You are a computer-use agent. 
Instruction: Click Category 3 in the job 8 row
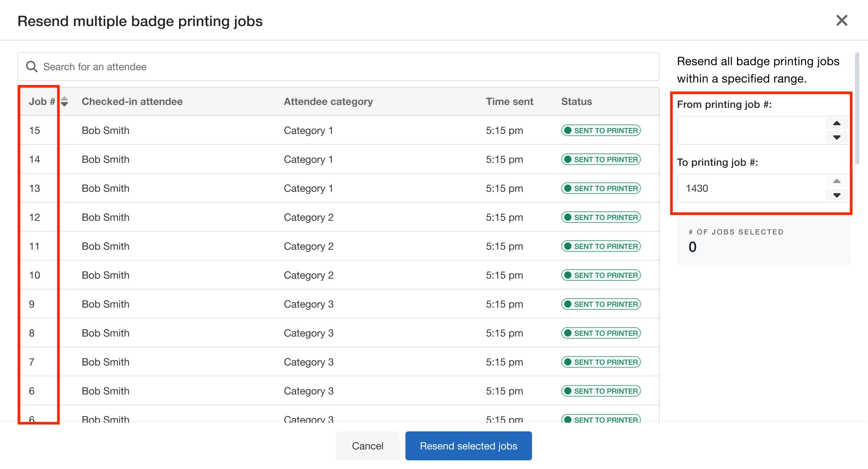[309, 333]
